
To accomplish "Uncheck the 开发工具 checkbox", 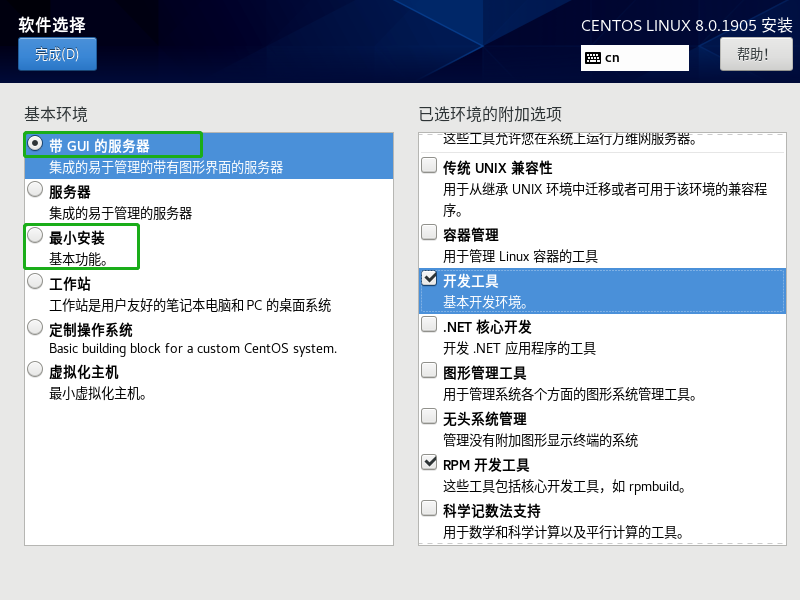I will tap(429, 278).
